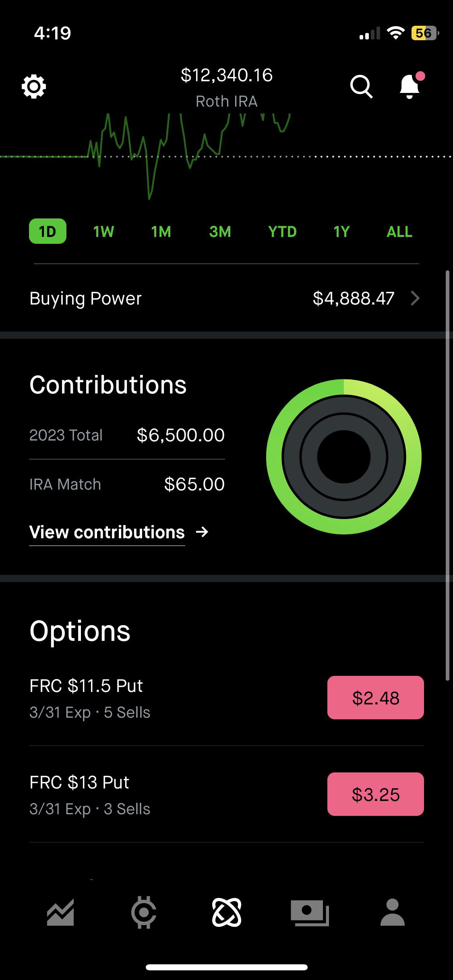
Task: Open notifications bell icon
Action: coord(410,86)
